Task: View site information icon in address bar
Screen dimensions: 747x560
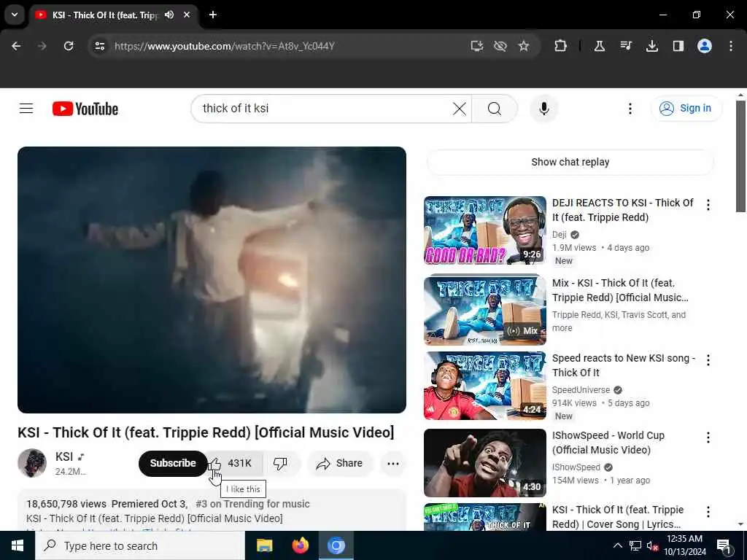Action: pos(99,46)
